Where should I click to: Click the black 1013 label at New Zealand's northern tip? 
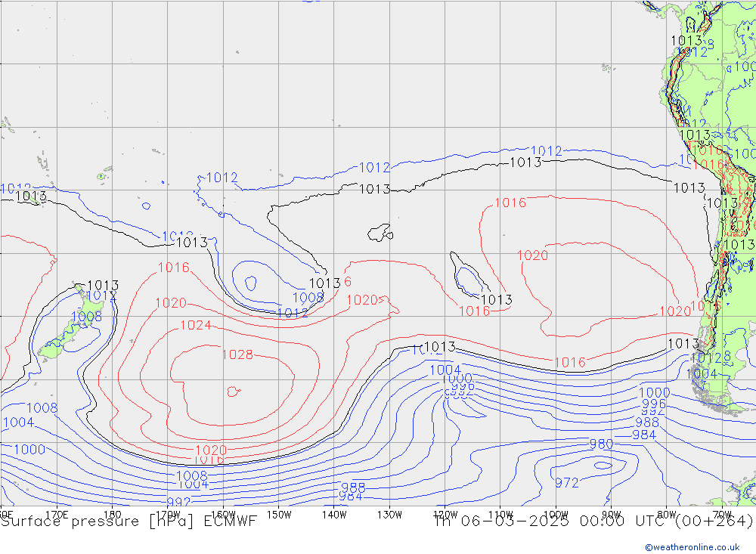pos(103,286)
